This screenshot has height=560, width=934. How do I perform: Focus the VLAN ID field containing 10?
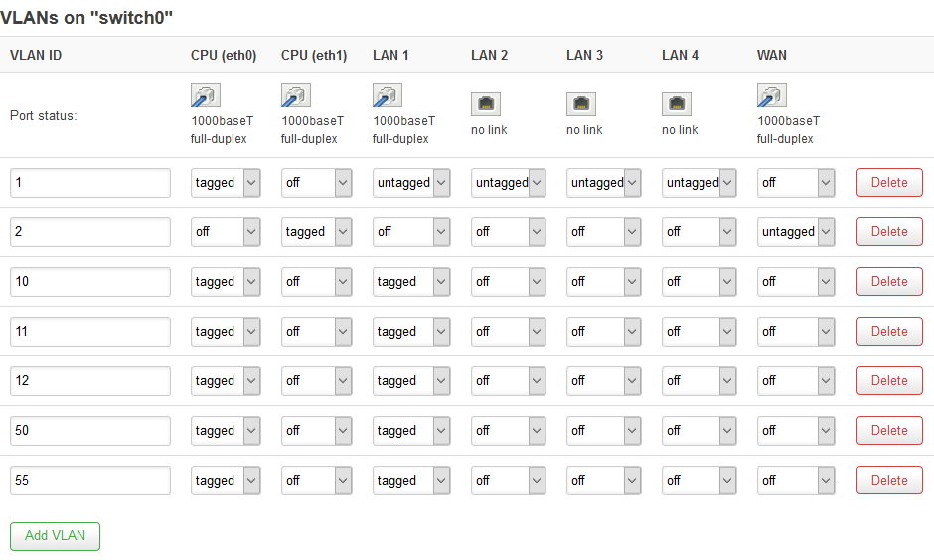[90, 282]
